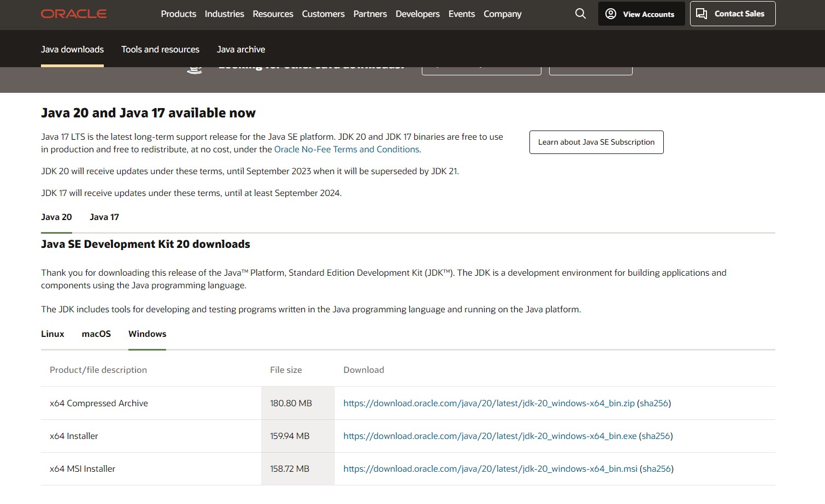Select the Linux platform tab
Viewport: 825px width, 504px height.
pyautogui.click(x=52, y=334)
